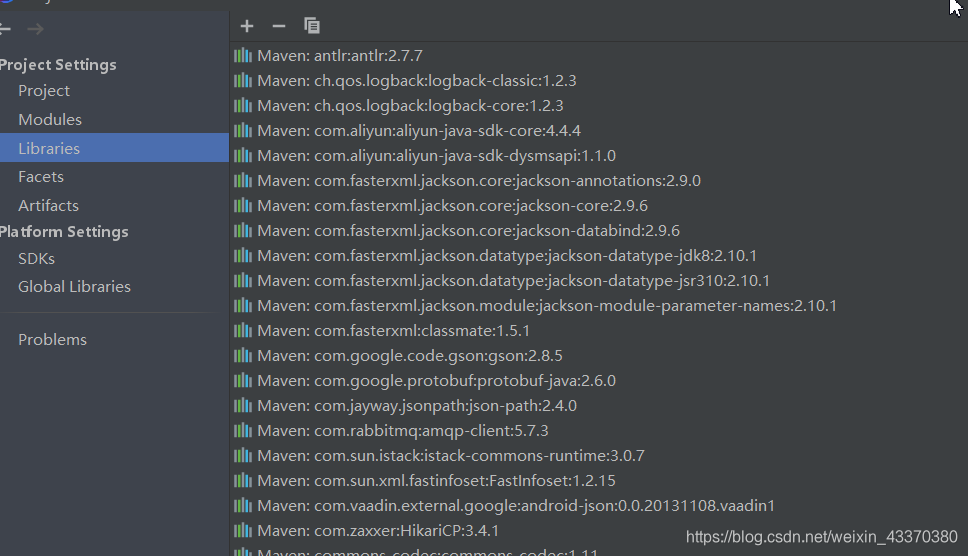This screenshot has width=968, height=556.
Task: Click library icon beside protobuf-java:2.6.0
Action: [x=243, y=380]
